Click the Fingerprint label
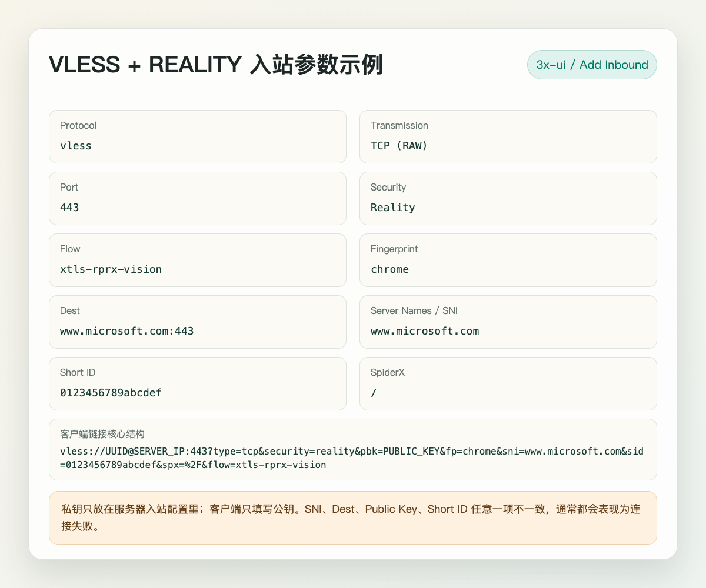Viewport: 706px width, 588px height. 394,249
